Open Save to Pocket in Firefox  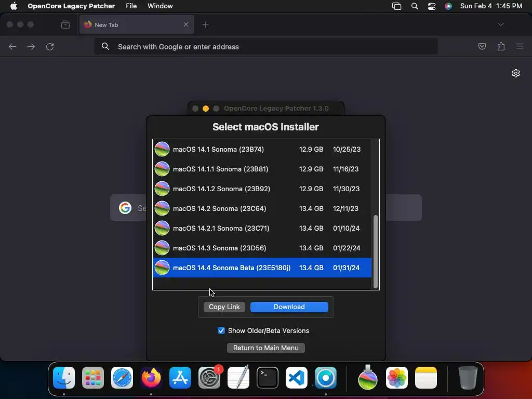482,46
